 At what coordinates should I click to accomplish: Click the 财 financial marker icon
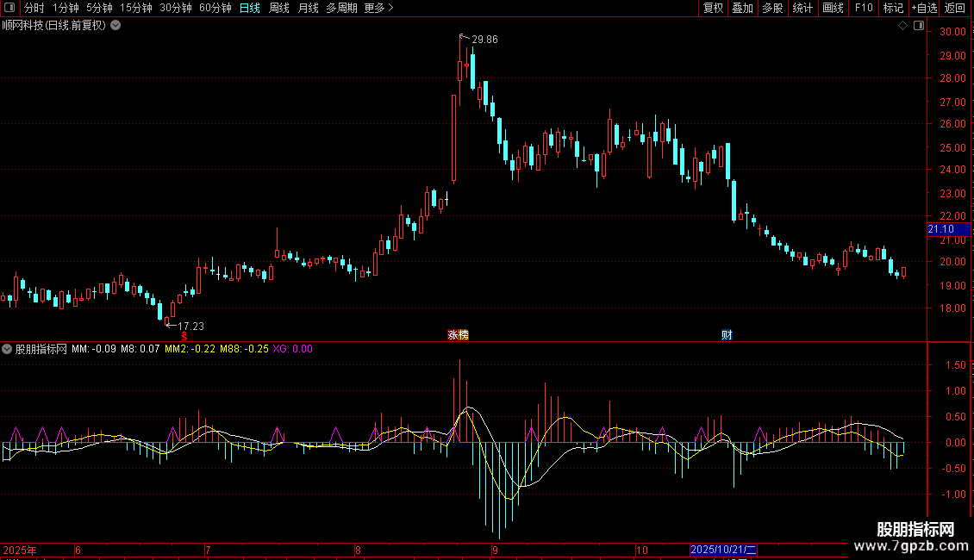727,335
